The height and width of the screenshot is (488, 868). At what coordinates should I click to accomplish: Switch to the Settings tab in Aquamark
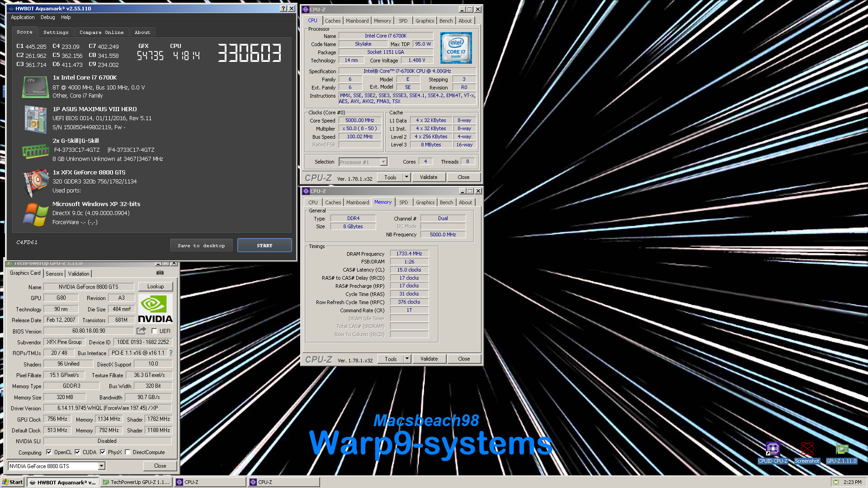click(56, 32)
